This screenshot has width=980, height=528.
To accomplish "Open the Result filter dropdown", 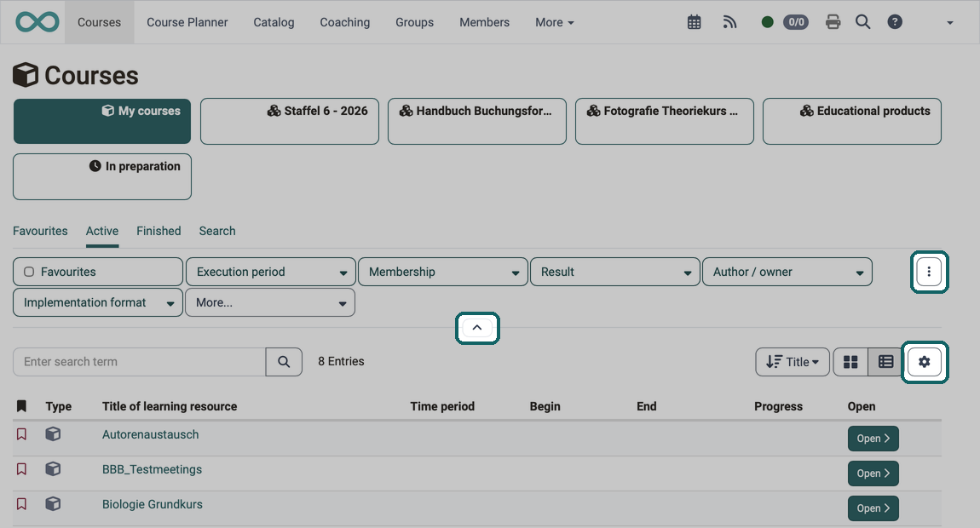I will [615, 272].
